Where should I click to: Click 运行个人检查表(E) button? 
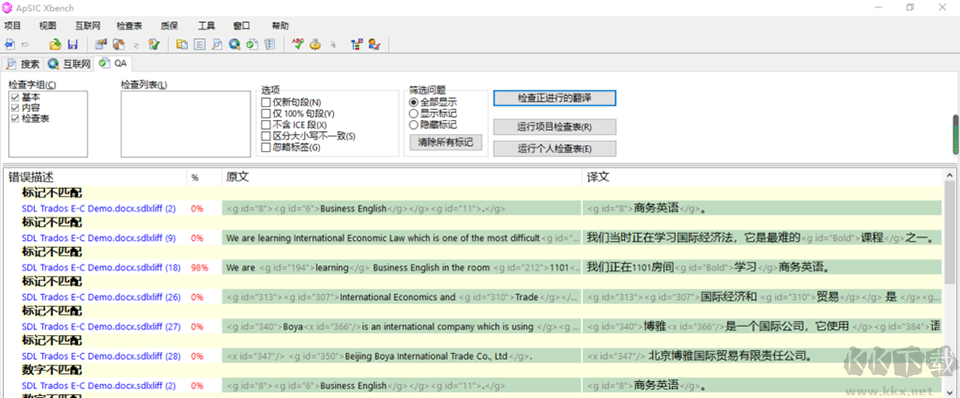555,149
